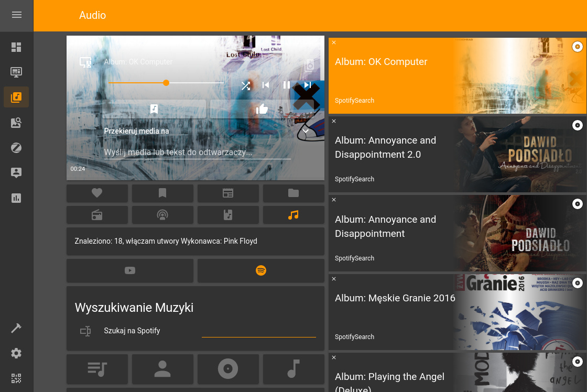Remove Playing the Angel with its x

click(x=334, y=357)
